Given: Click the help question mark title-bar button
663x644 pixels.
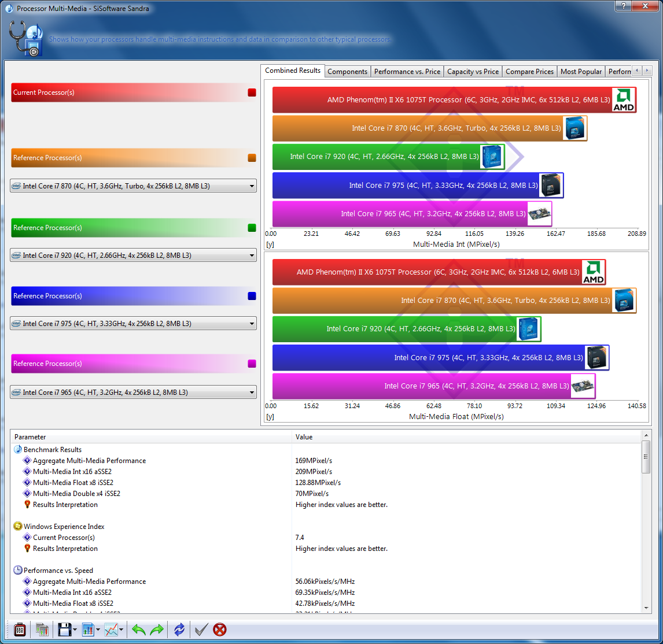Looking at the screenshot, I should point(623,6).
